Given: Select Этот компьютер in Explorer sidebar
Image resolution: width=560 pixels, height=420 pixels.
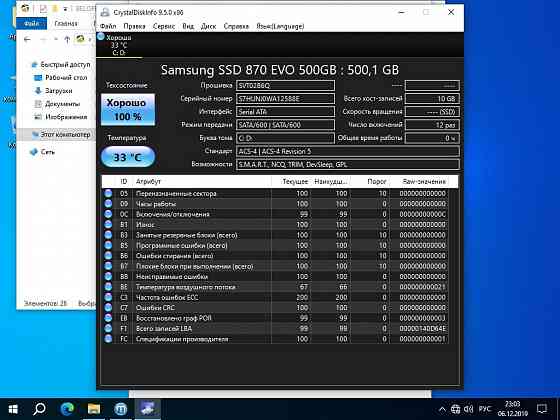Looking at the screenshot, I should [x=65, y=135].
